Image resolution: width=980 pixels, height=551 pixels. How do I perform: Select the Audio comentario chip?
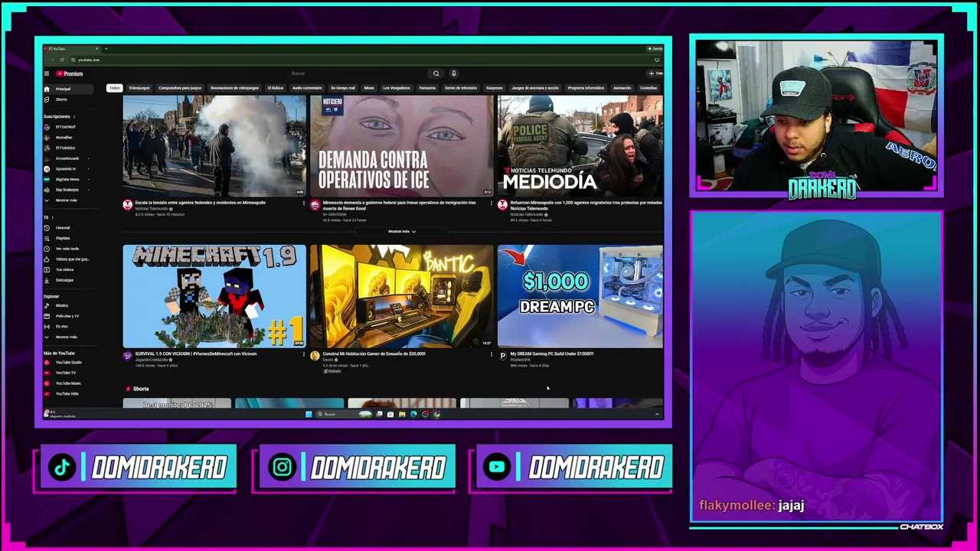[x=307, y=88]
